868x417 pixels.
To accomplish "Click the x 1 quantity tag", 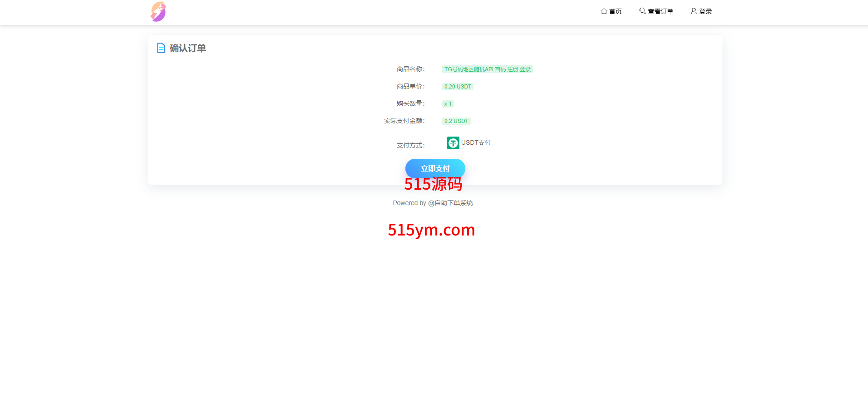I will (x=448, y=104).
